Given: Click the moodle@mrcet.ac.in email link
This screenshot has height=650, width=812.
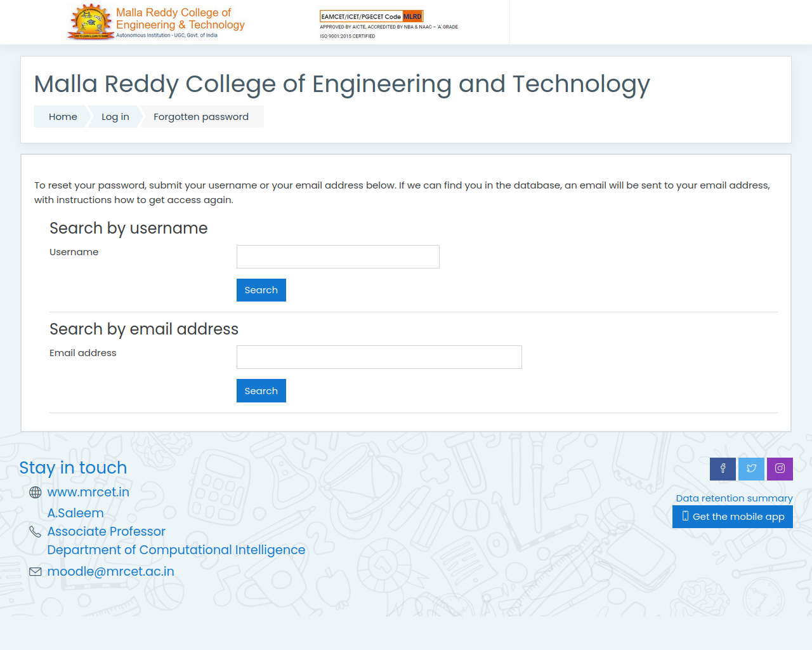Looking at the screenshot, I should [x=110, y=571].
